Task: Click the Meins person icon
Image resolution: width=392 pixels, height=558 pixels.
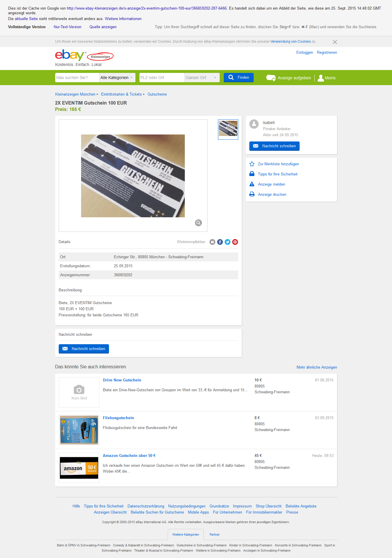Action: [321, 78]
